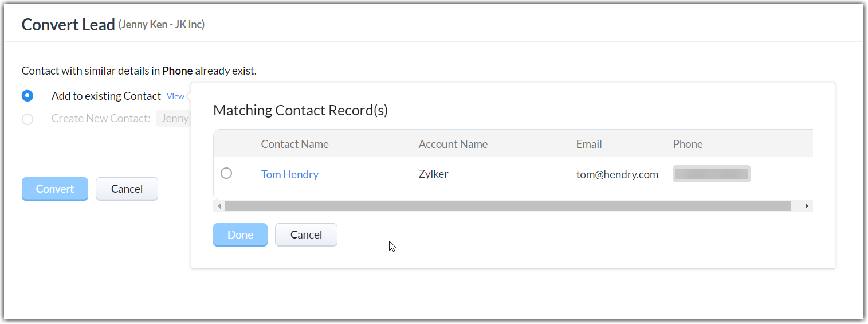Screen dimensions: 868x324
Task: Select the Create New Contact radio
Action: click(28, 119)
